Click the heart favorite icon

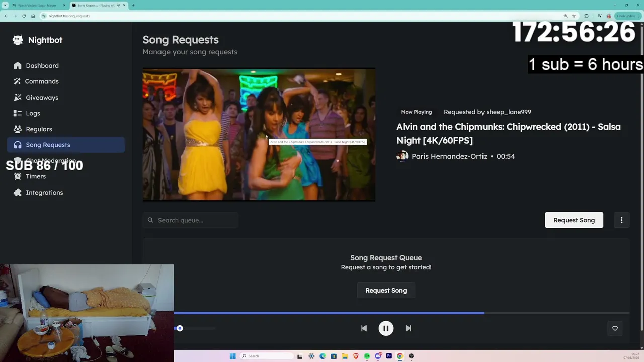click(615, 328)
